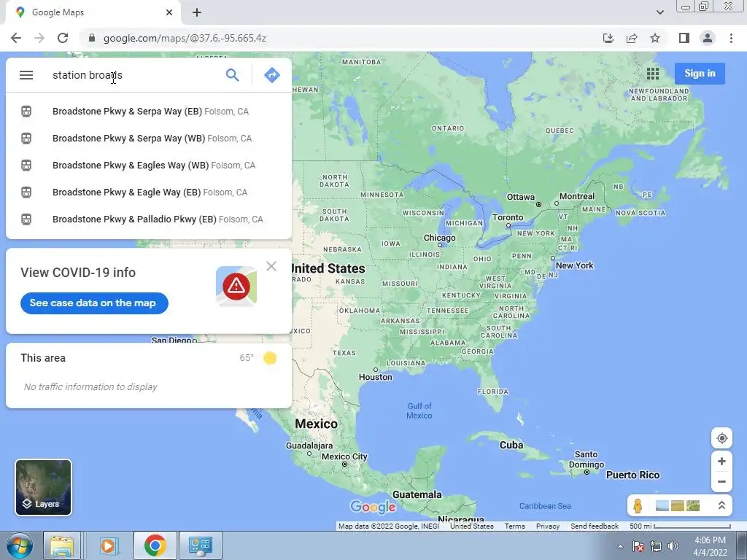Viewport: 747px width, 560px height.
Task: Click the first imagery thumbnail by pegman
Action: point(662,506)
